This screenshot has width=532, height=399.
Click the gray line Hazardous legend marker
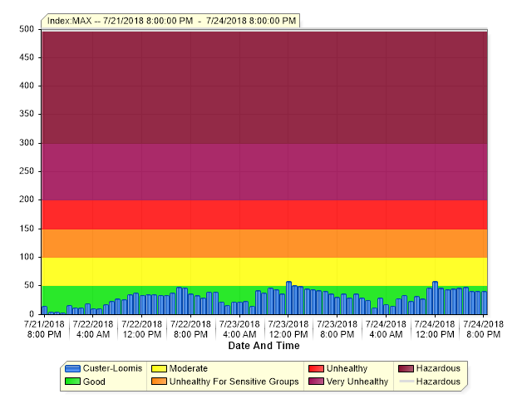tap(406, 382)
